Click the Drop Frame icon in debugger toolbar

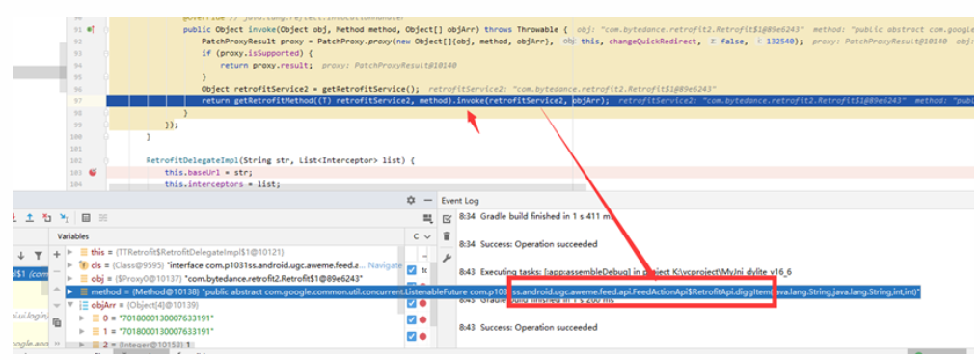[46, 217]
